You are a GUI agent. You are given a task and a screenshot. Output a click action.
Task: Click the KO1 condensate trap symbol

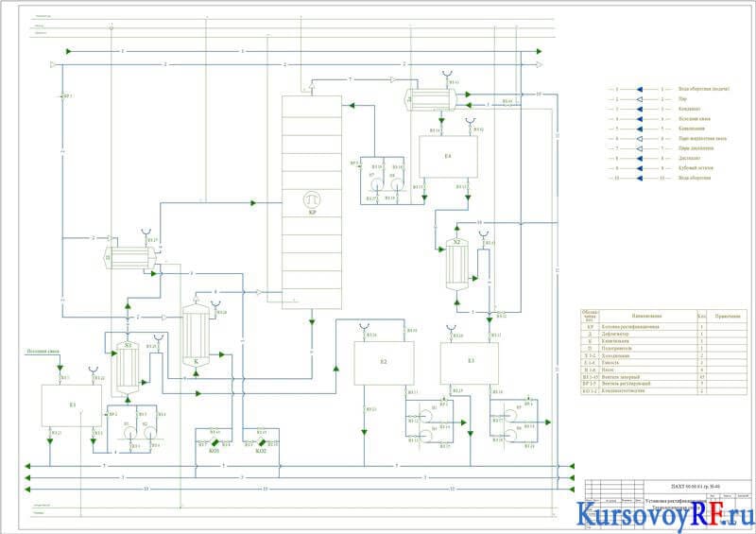pos(215,443)
